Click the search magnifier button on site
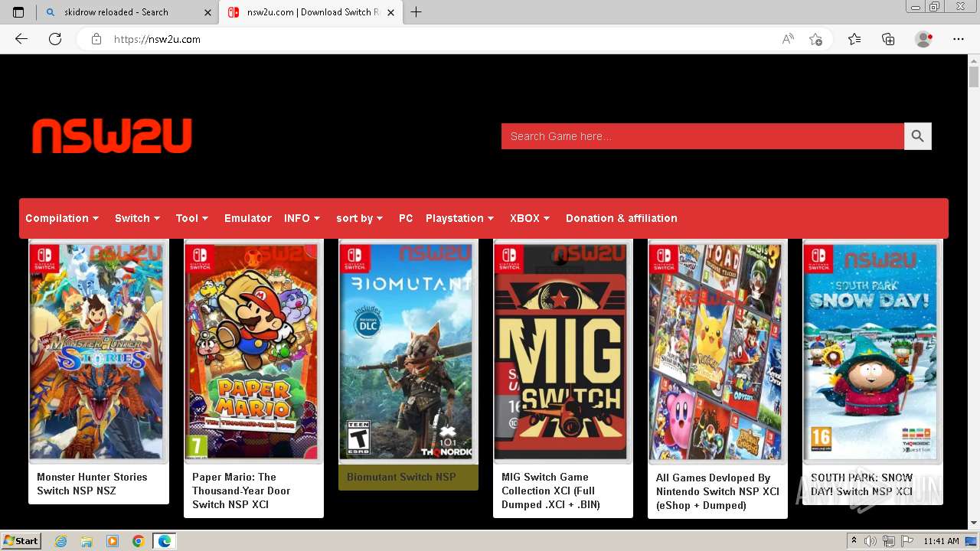Screen dimensions: 980x551 (917, 136)
